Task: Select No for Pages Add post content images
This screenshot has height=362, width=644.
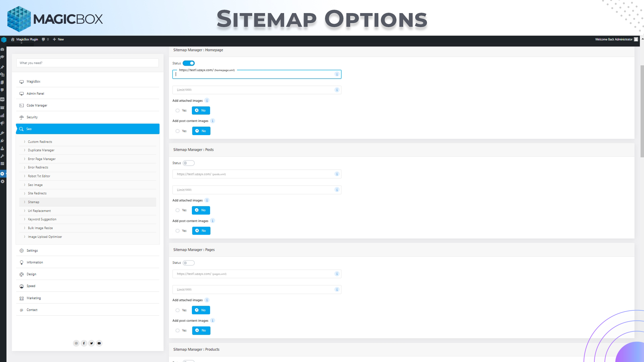Action: point(201,330)
